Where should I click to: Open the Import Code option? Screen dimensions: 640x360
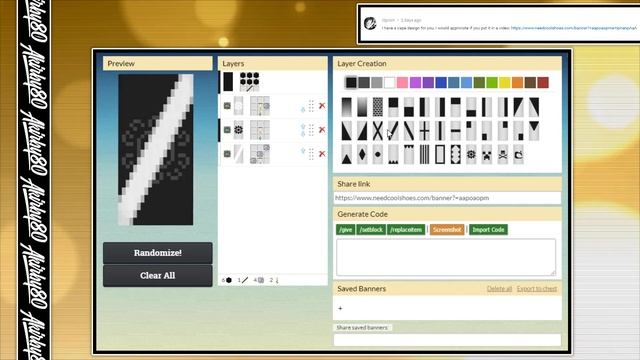click(x=488, y=230)
